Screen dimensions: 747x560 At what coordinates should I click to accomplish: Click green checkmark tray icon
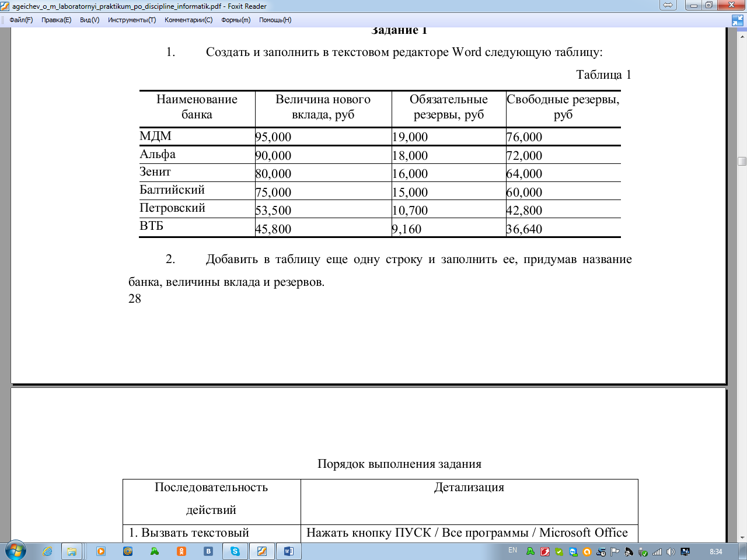[x=559, y=551]
